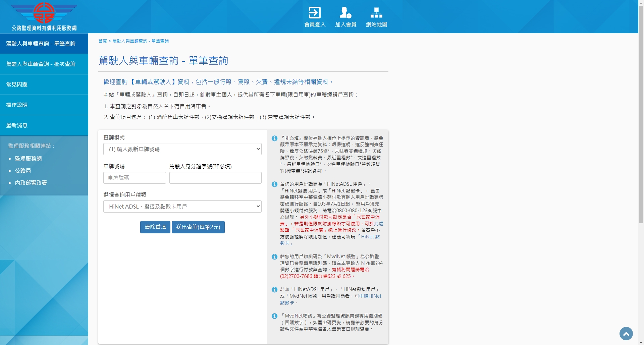Select 駕駛人與車輛查詢 - 單筆查詢 in sidebar
Viewport: 644px width, 345px height.
point(44,44)
